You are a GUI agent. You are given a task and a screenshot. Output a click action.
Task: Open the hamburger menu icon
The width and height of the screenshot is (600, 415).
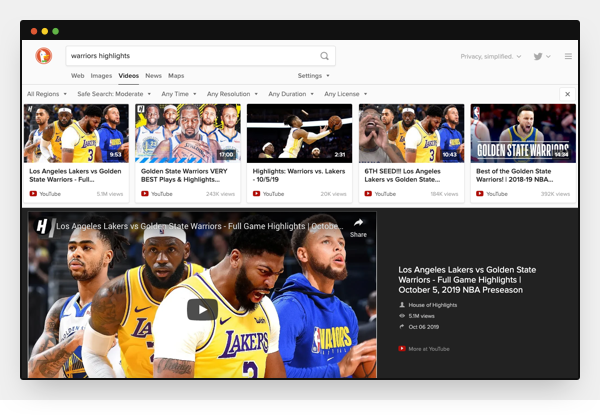point(568,56)
